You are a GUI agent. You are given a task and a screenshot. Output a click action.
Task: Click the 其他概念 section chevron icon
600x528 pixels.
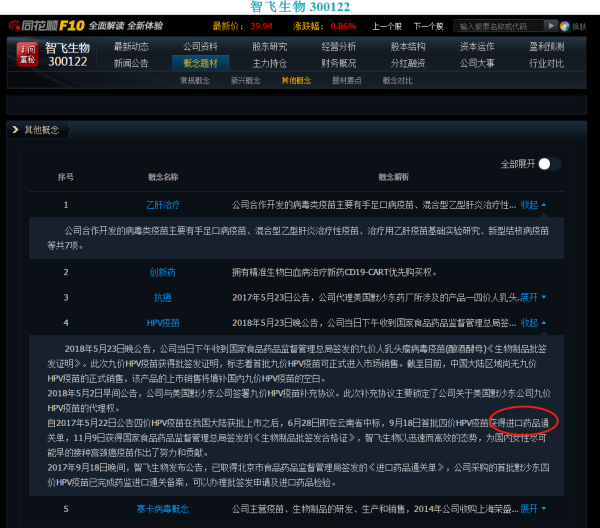click(x=15, y=130)
